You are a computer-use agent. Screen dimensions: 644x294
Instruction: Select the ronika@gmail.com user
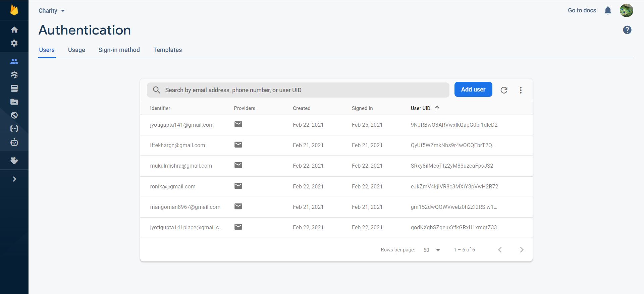[173, 186]
